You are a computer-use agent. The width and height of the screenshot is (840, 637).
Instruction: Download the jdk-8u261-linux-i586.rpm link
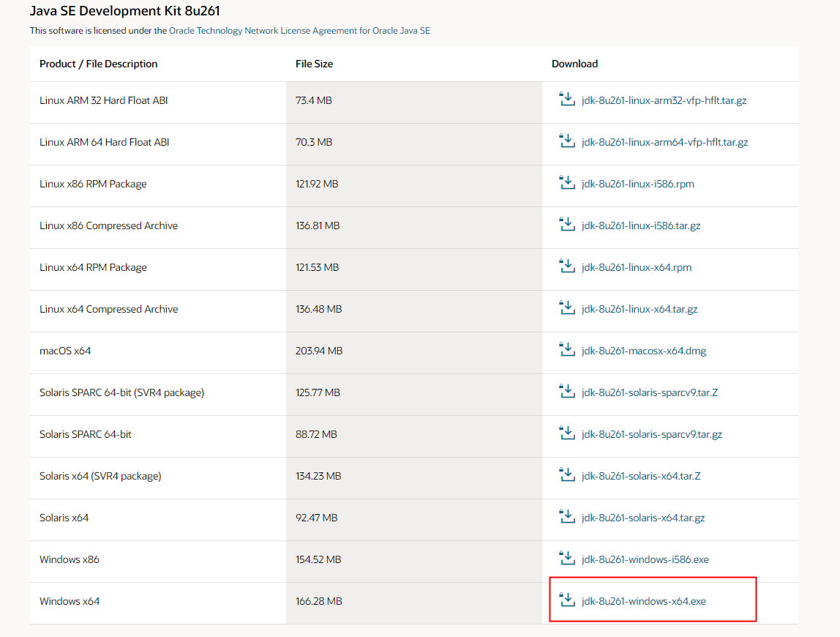(x=637, y=184)
